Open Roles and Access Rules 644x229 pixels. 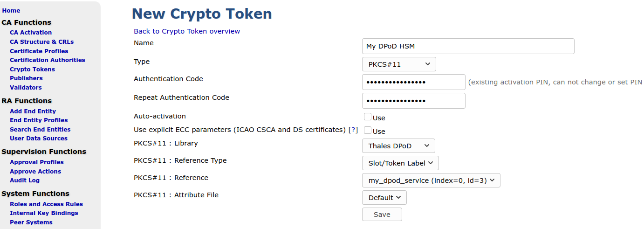click(x=46, y=204)
